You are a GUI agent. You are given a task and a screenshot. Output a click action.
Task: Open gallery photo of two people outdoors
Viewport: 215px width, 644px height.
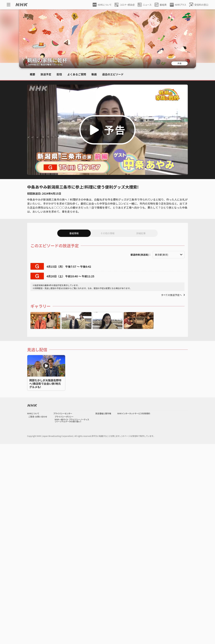76,320
